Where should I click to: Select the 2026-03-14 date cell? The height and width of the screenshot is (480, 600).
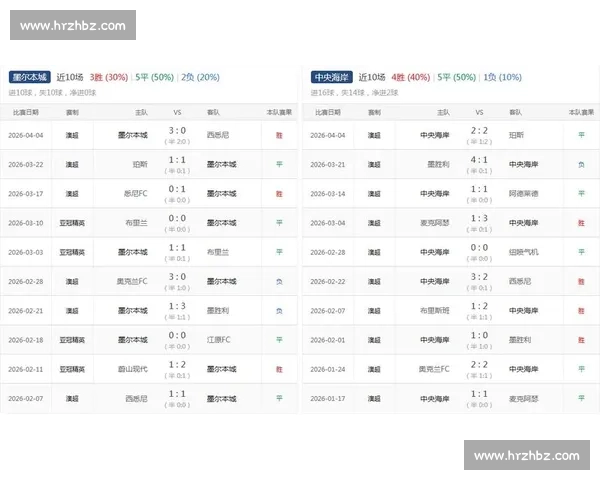tap(328, 194)
